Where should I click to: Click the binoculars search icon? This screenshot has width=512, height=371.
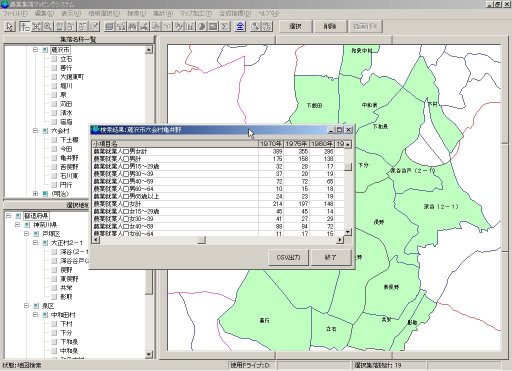click(x=133, y=26)
